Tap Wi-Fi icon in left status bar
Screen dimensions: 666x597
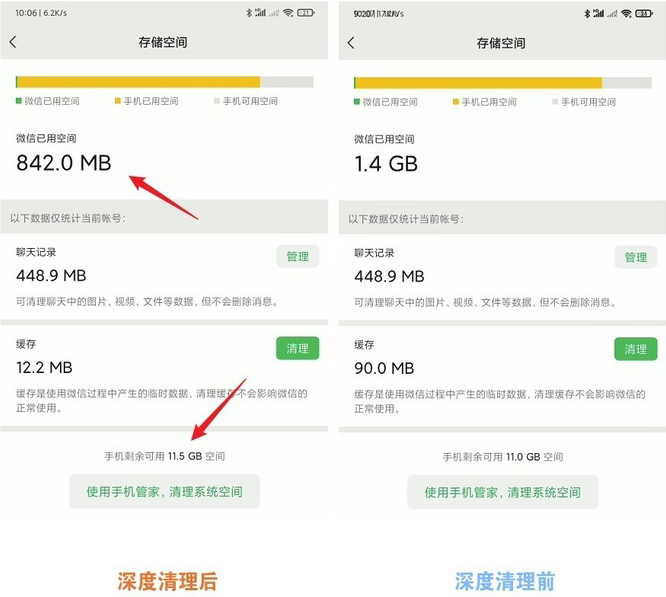288,13
